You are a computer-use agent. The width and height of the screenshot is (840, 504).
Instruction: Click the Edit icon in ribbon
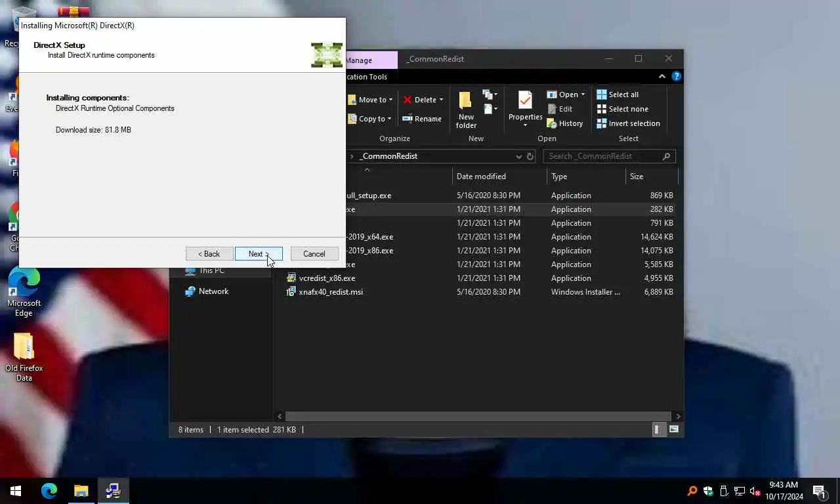click(552, 109)
